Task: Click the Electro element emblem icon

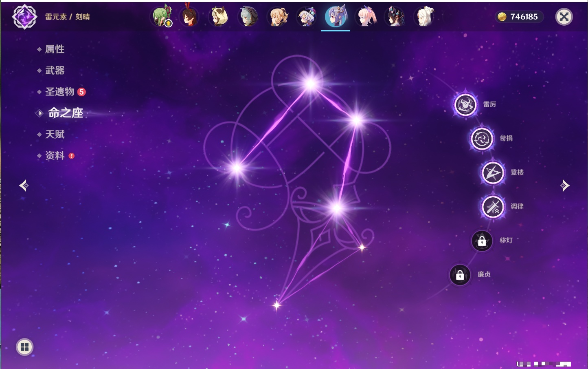Action: [x=24, y=17]
